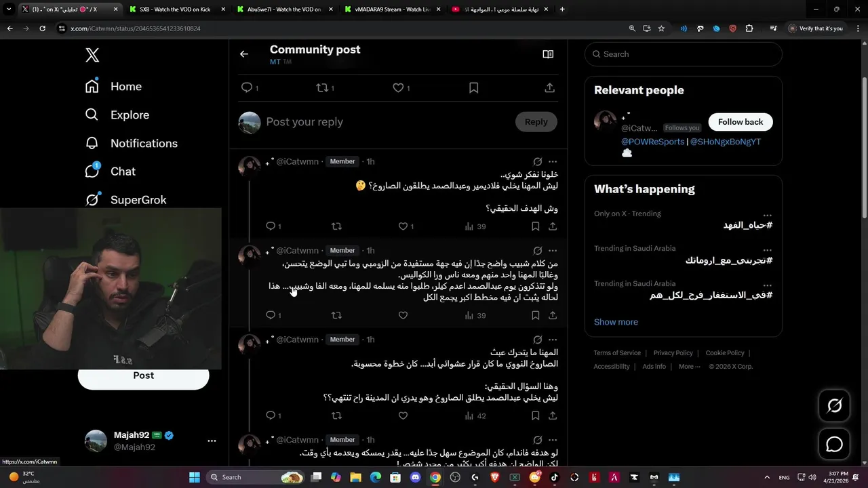Open @POWReSports profile link

[x=652, y=142]
